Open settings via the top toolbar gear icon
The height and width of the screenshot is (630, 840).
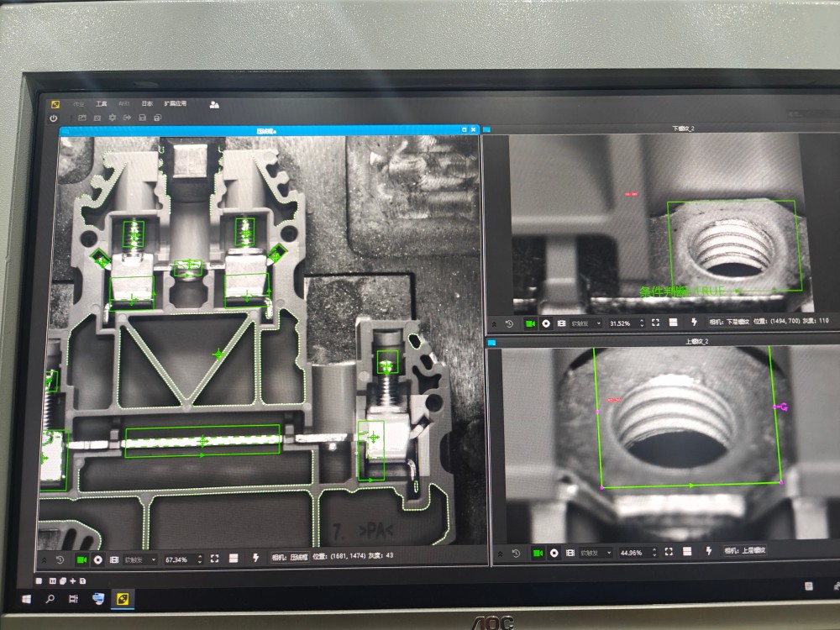pos(112,118)
